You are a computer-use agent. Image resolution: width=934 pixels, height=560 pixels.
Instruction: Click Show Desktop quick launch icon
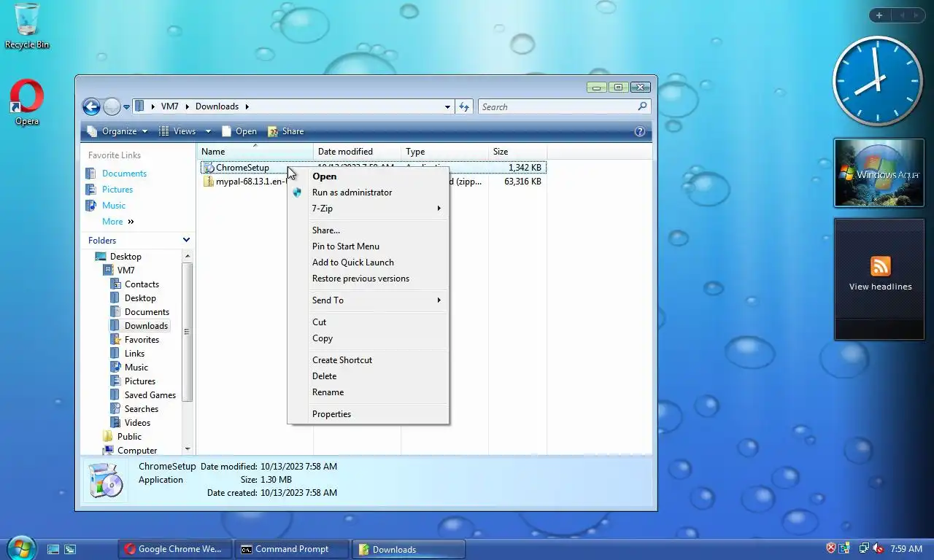(53, 549)
